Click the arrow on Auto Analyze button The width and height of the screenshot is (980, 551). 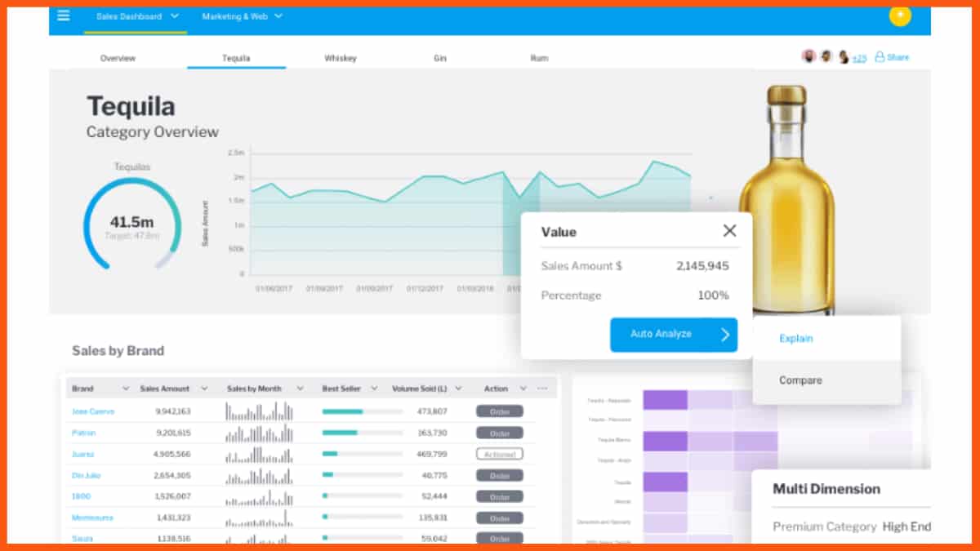724,335
